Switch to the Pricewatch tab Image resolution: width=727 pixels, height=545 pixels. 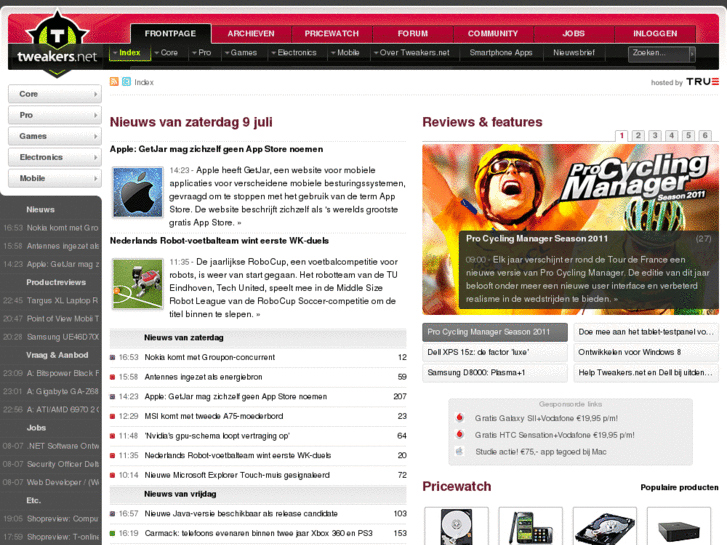click(332, 33)
